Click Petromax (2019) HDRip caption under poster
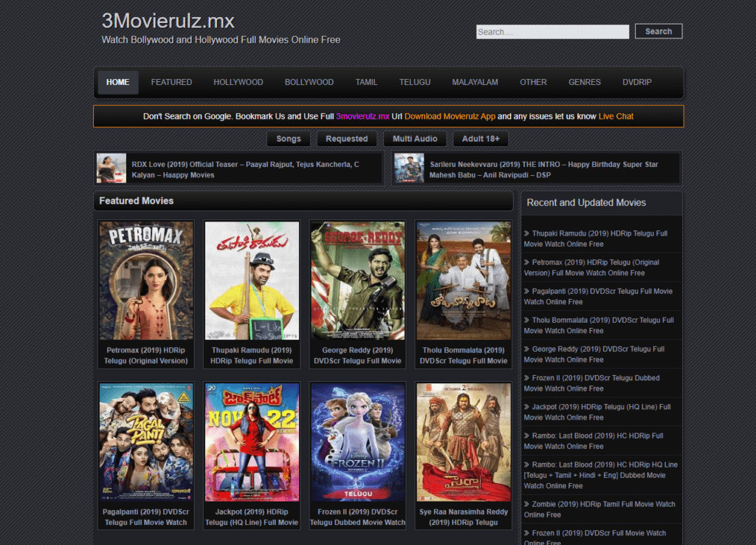Image resolution: width=756 pixels, height=545 pixels. pyautogui.click(x=146, y=355)
